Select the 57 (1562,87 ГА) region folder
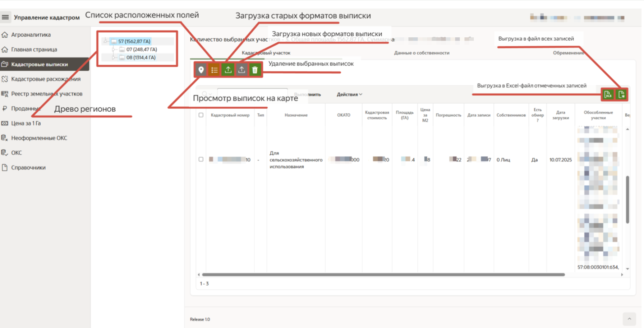Image resolution: width=644 pixels, height=328 pixels. point(134,41)
